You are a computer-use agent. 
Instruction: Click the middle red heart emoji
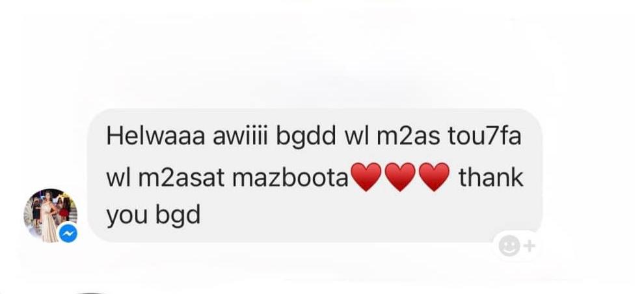coord(401,177)
